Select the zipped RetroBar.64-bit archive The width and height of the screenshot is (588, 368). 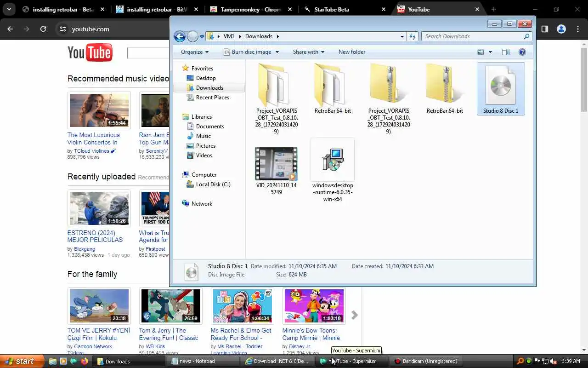point(445,85)
